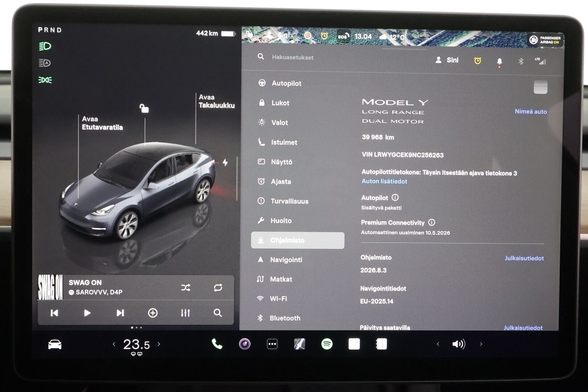Viewport: 588px width, 392px height.
Task: Open Bluetooth settings
Action: [x=278, y=318]
